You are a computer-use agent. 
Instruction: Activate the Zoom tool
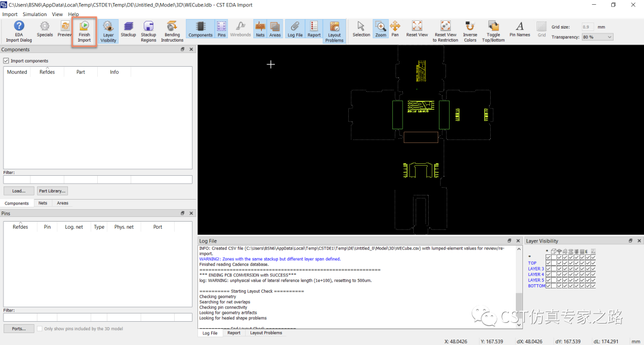coord(380,30)
